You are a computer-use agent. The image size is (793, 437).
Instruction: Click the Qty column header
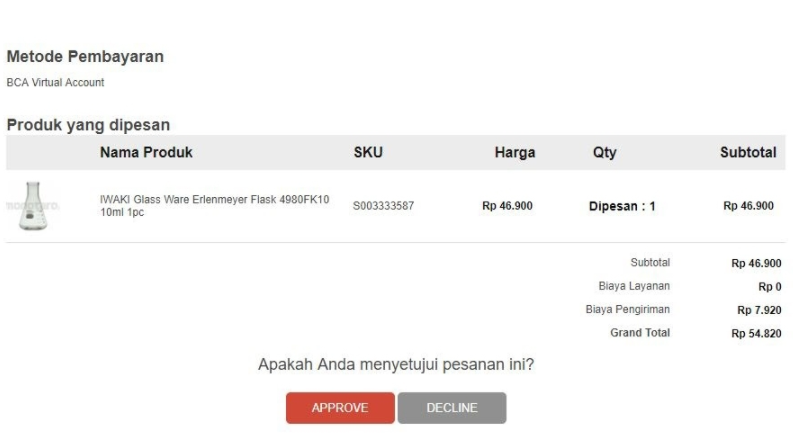[604, 152]
